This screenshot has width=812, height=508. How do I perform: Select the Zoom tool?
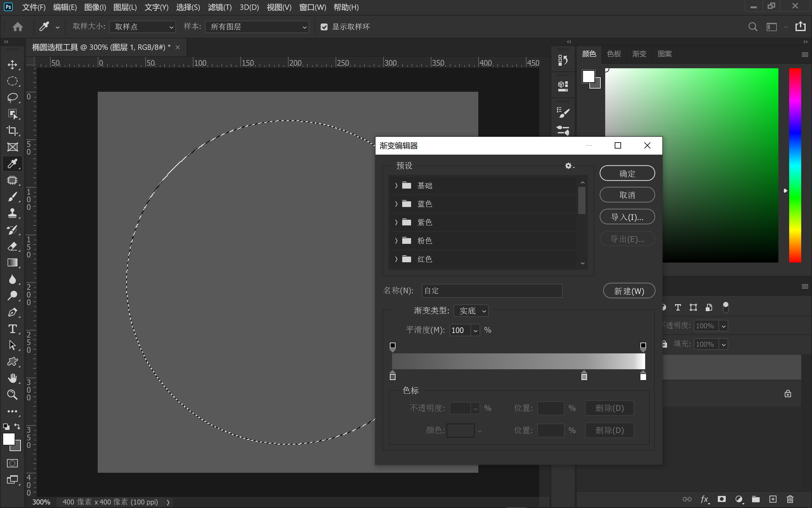point(12,394)
